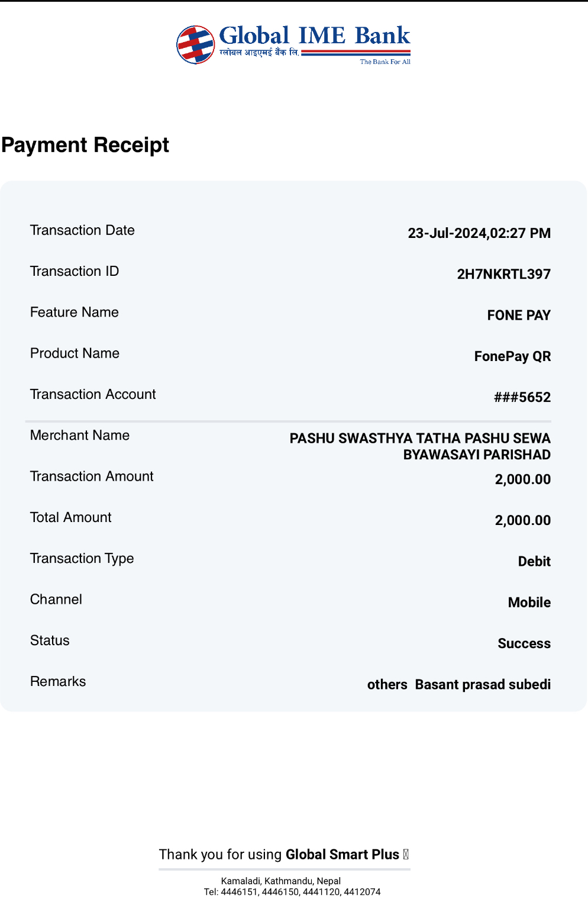Image resolution: width=588 pixels, height=918 pixels.
Task: Click the Global Smart Plus bold text
Action: [x=343, y=854]
